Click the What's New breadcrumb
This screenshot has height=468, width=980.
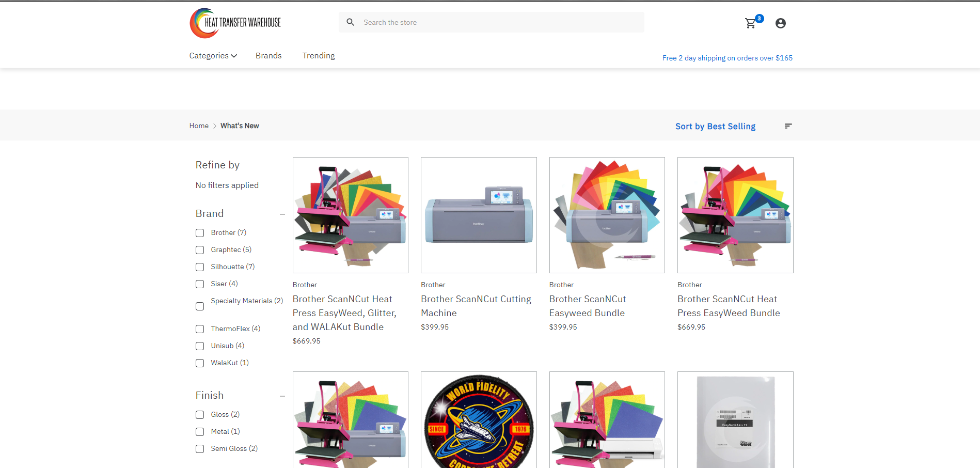point(240,126)
